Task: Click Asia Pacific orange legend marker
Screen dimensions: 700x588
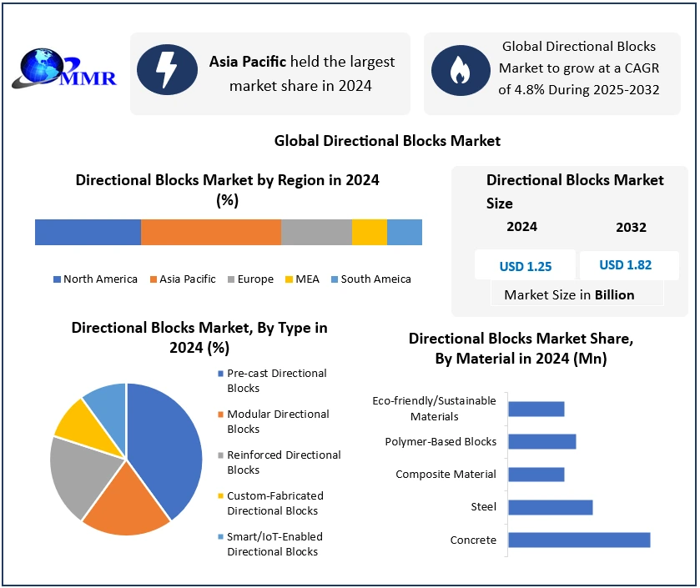Action: tap(154, 279)
